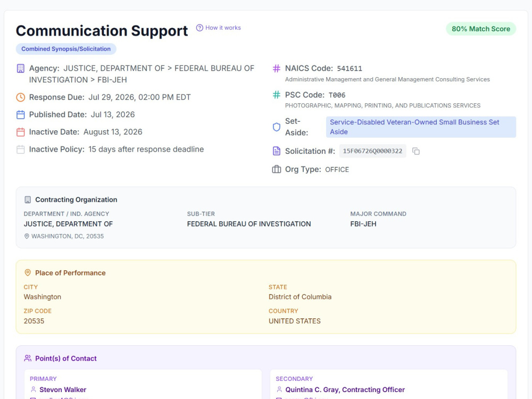532x399 pixels.
Task: Click PSC code value T006
Action: (x=337, y=95)
